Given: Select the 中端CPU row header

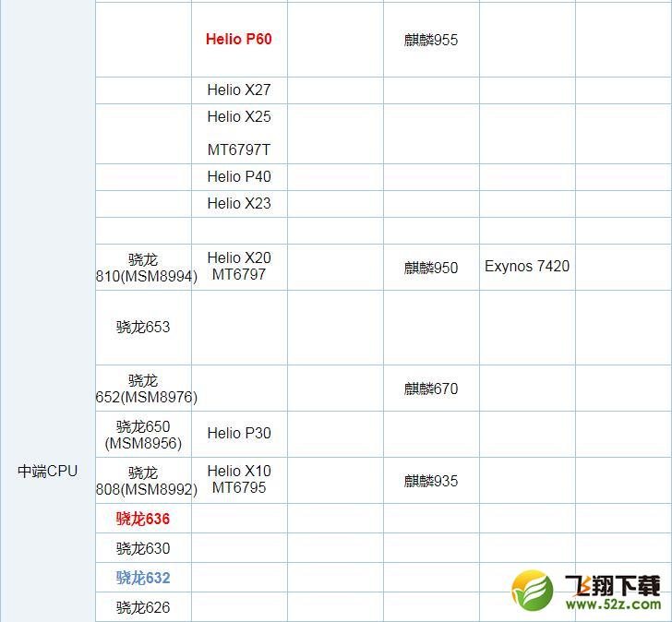Looking at the screenshot, I should click(48, 472).
